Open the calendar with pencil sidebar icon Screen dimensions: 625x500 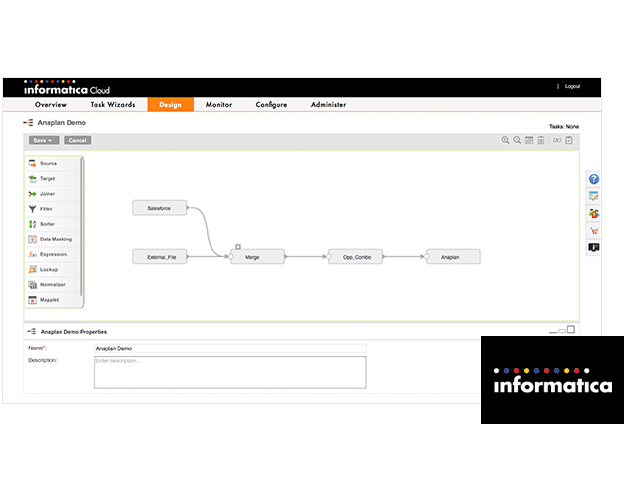594,196
